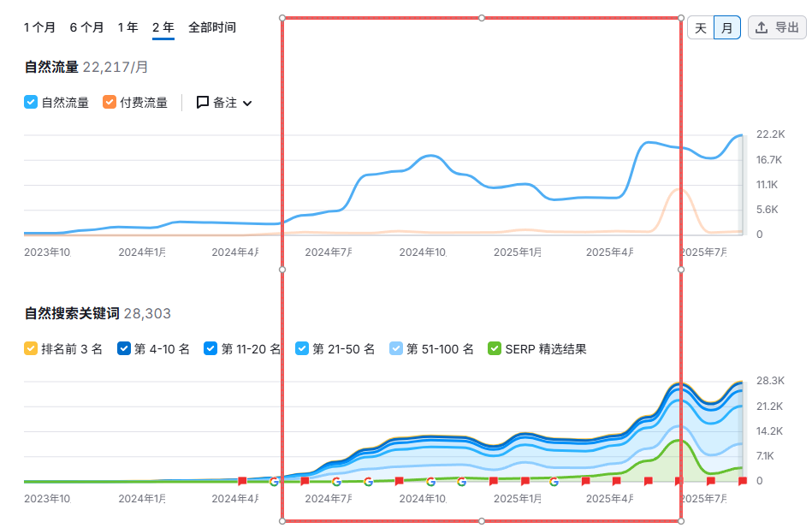Disable the 排名前 3 名 keyword series

coord(31,349)
